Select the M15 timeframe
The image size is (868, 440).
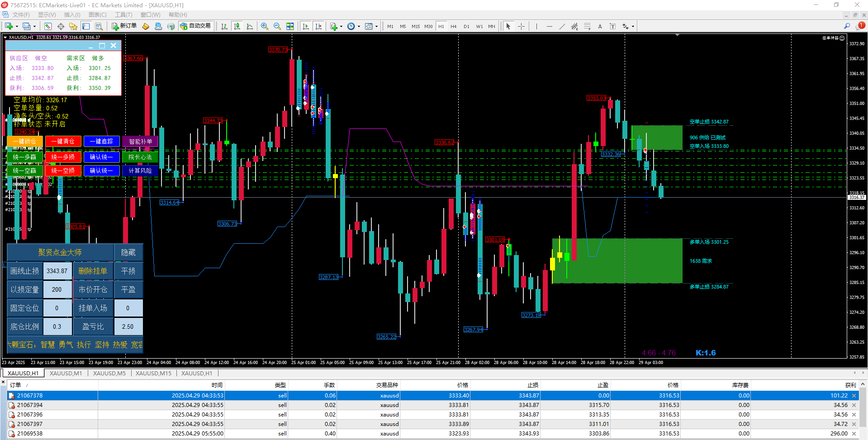tap(416, 26)
